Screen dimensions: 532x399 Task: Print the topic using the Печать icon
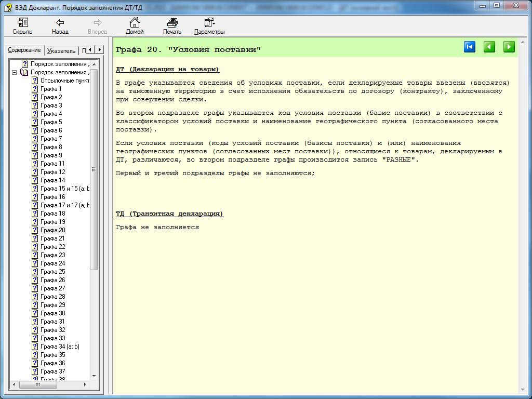[172, 23]
